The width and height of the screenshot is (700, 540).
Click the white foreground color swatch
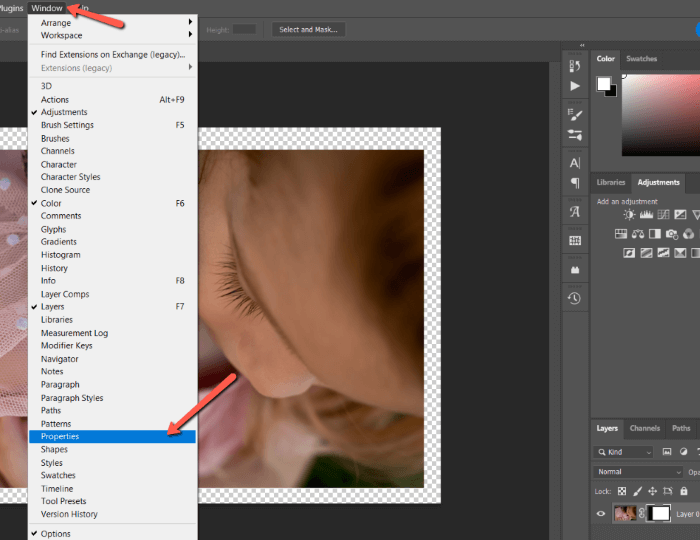click(604, 83)
